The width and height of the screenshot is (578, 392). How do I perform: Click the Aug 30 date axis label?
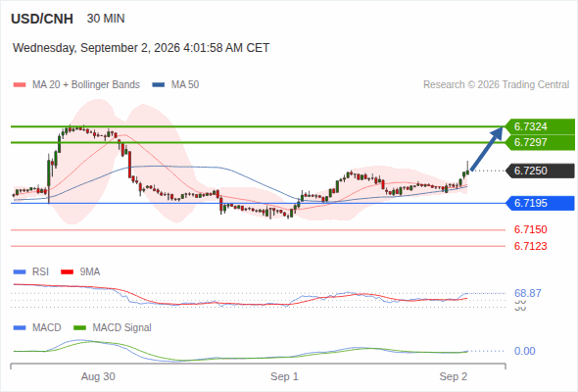pos(98,376)
